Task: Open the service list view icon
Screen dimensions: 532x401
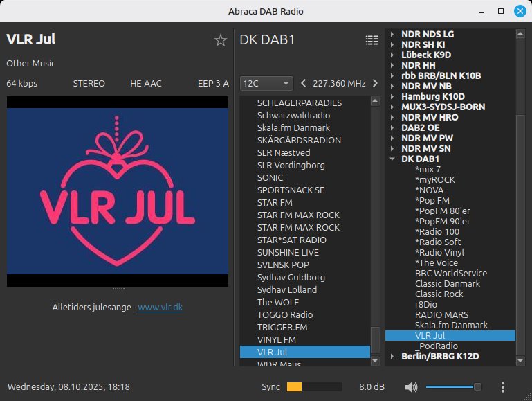Action: [372, 40]
